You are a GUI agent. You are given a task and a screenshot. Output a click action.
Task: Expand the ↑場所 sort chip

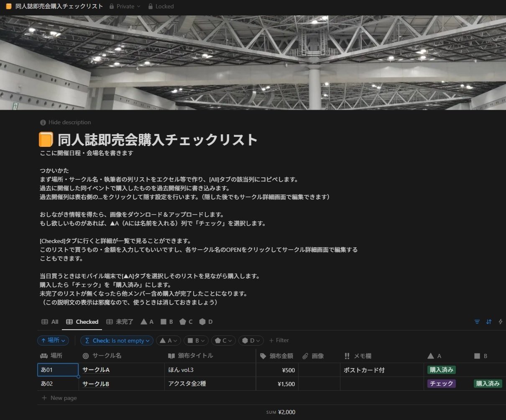[x=53, y=341]
